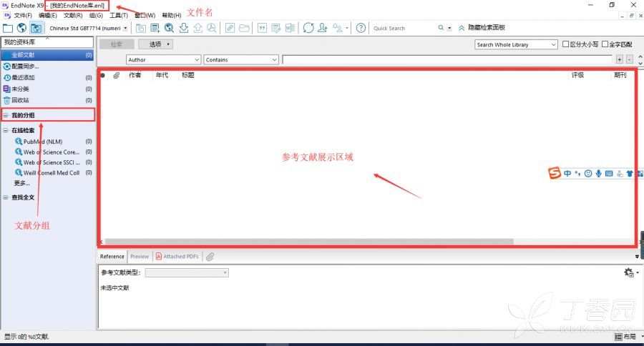Open the 帮助(H) menu
Image resolution: width=644 pixels, height=346 pixels.
pos(171,15)
